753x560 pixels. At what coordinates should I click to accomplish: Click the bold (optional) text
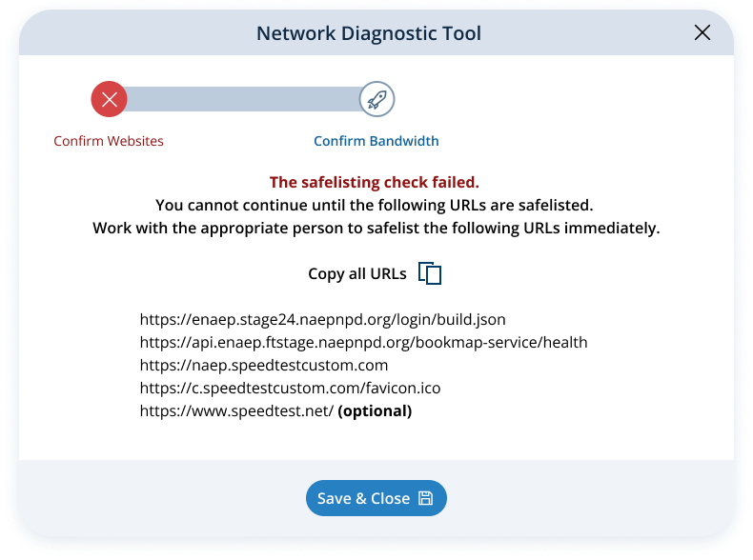click(x=375, y=411)
